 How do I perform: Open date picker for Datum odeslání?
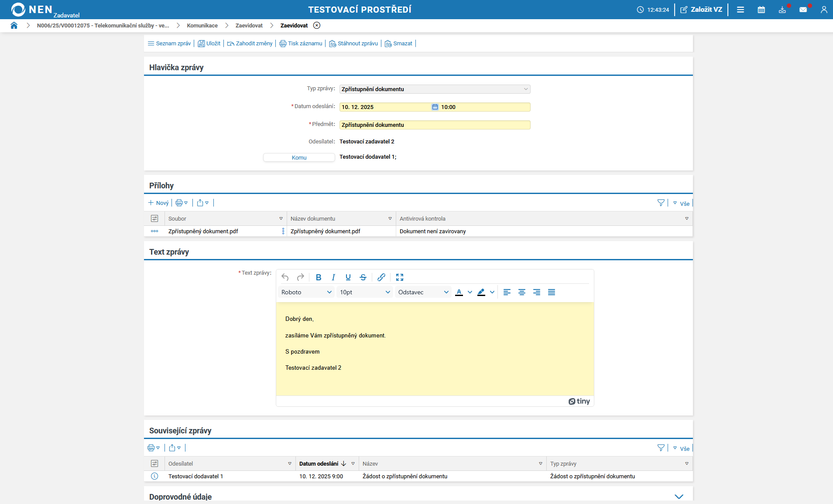[x=435, y=107]
